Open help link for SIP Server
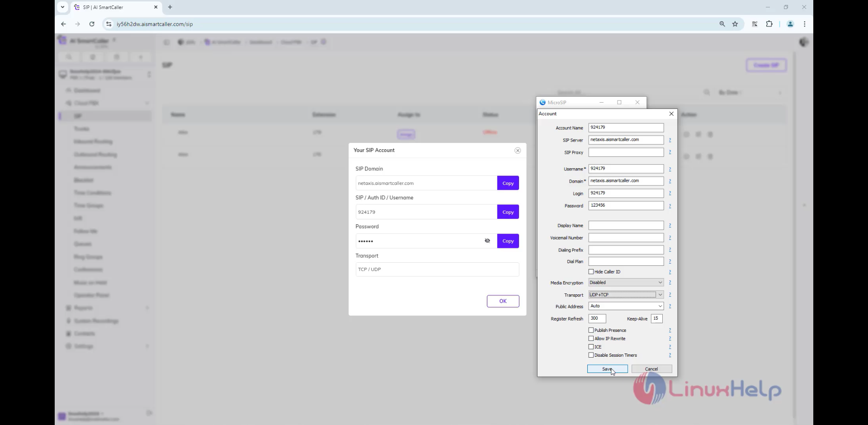The image size is (868, 425). pyautogui.click(x=670, y=140)
